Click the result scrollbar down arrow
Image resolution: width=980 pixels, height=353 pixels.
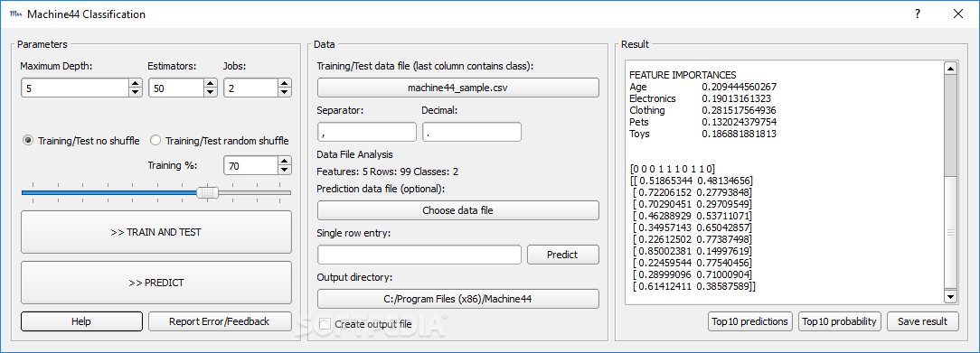click(x=950, y=297)
